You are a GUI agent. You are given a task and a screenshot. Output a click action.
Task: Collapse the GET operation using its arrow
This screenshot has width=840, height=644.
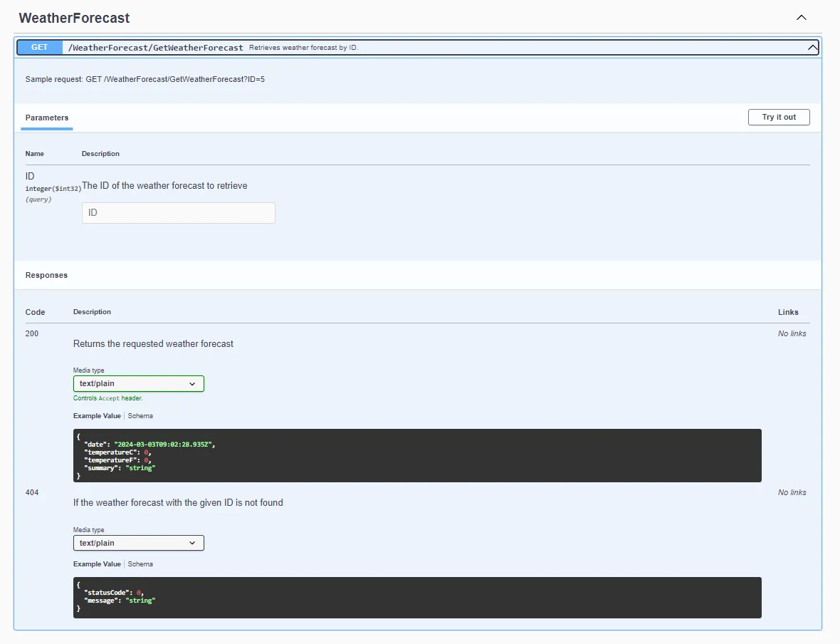tap(812, 48)
